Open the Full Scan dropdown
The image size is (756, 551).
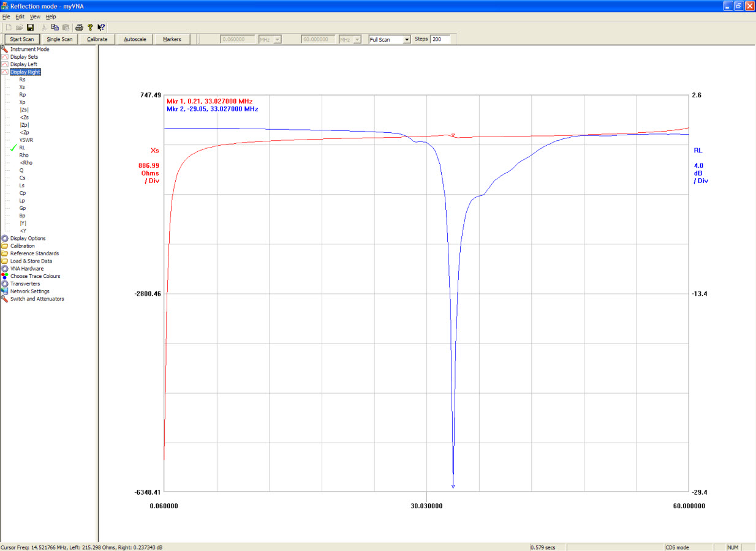pyautogui.click(x=407, y=39)
